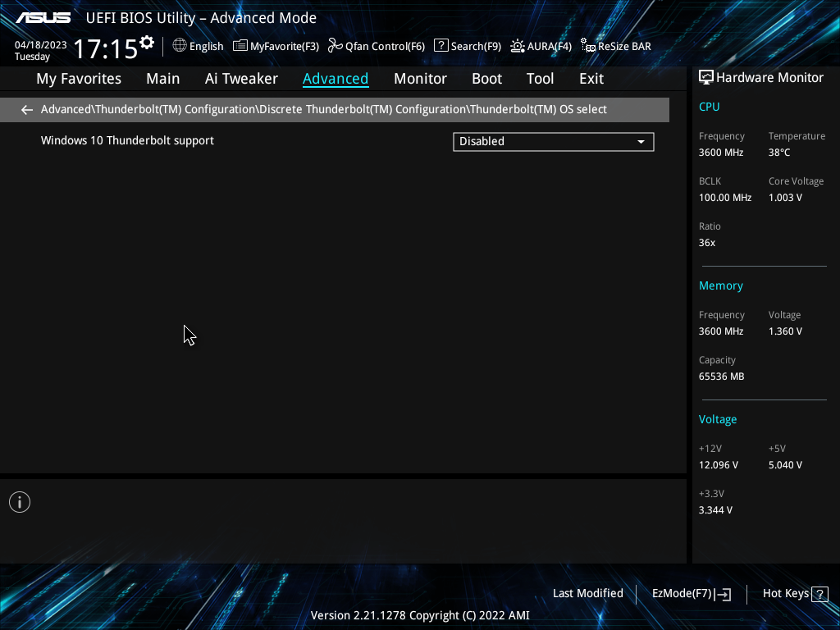Click the CPU section heading

click(x=709, y=107)
